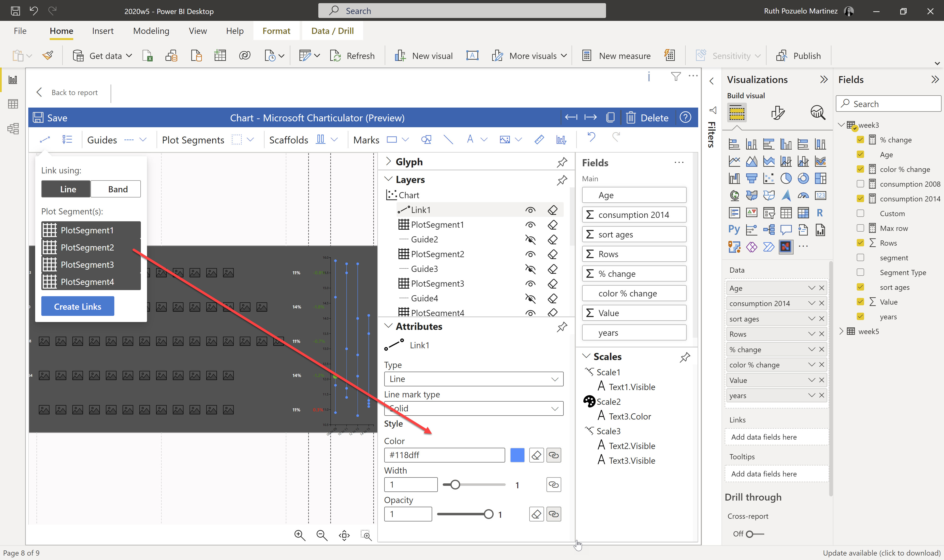Screen dimensions: 944x560
Task: Click the Charticulator undo arrow
Action: [x=591, y=137]
